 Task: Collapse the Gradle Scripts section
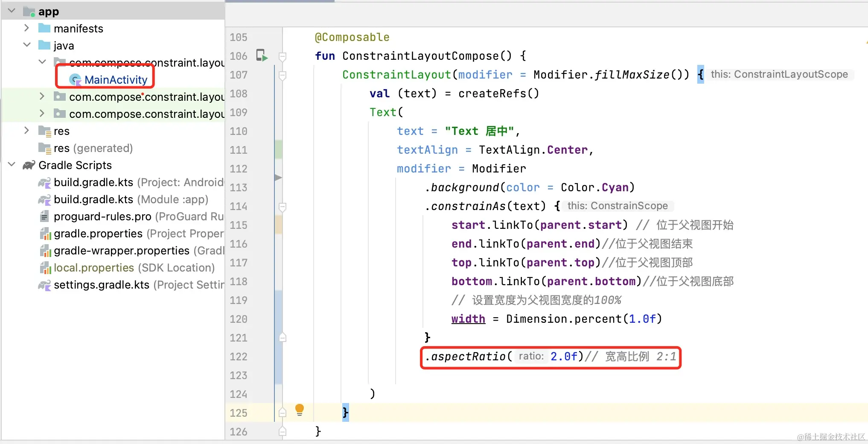12,164
